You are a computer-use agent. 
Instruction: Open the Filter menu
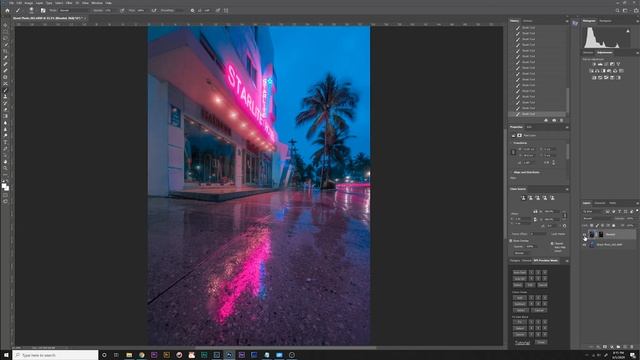pos(69,3)
